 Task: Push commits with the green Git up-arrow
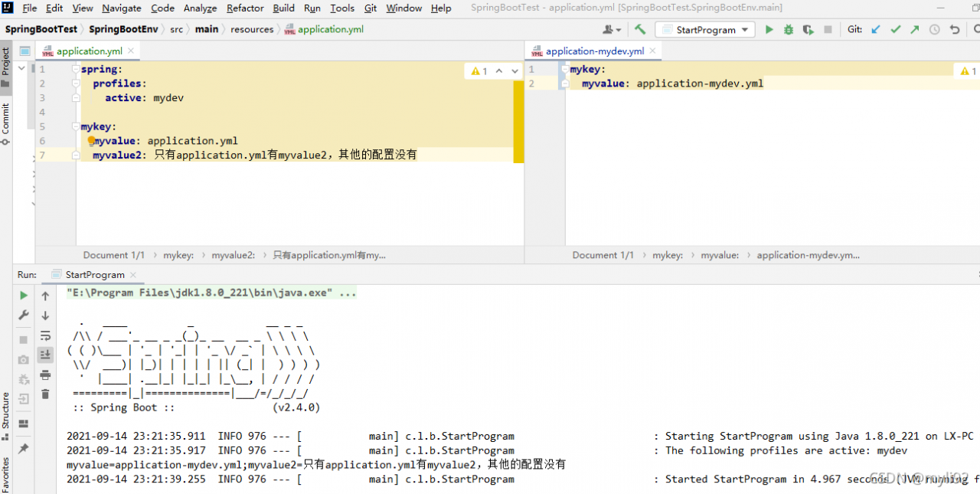click(914, 29)
